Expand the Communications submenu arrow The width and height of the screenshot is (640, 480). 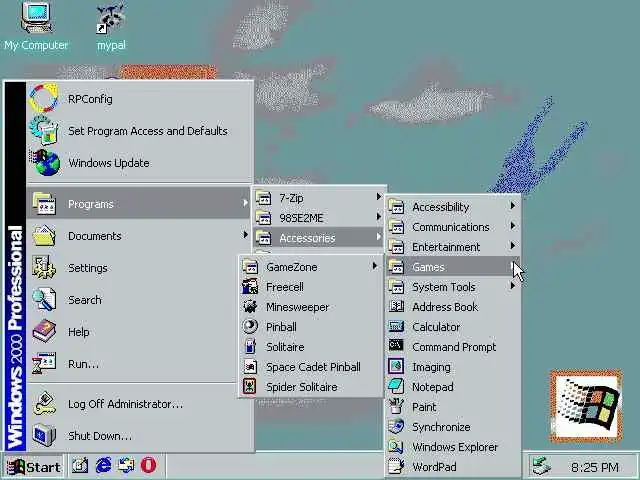click(512, 226)
